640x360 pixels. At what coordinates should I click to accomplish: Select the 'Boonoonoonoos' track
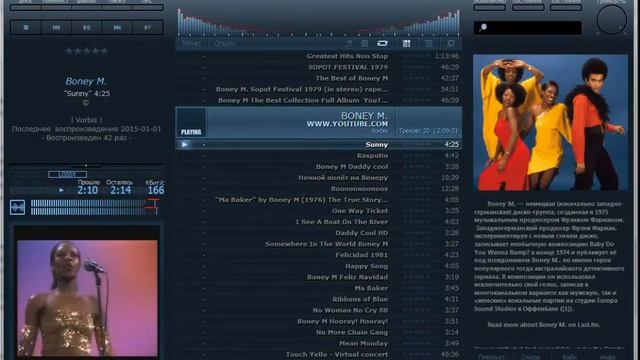[319, 189]
